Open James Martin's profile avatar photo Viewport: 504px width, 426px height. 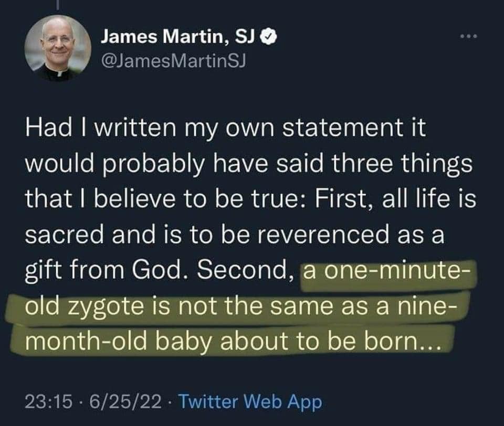(x=57, y=48)
